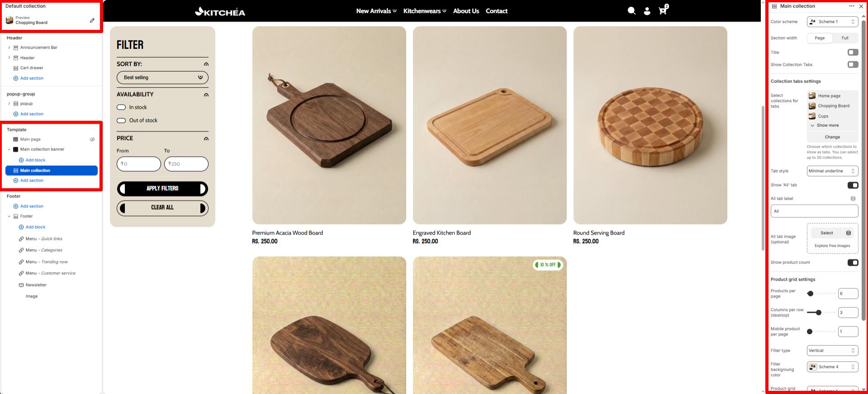Check the In stock availability filter
Image resolution: width=868 pixels, height=394 pixels.
(121, 107)
